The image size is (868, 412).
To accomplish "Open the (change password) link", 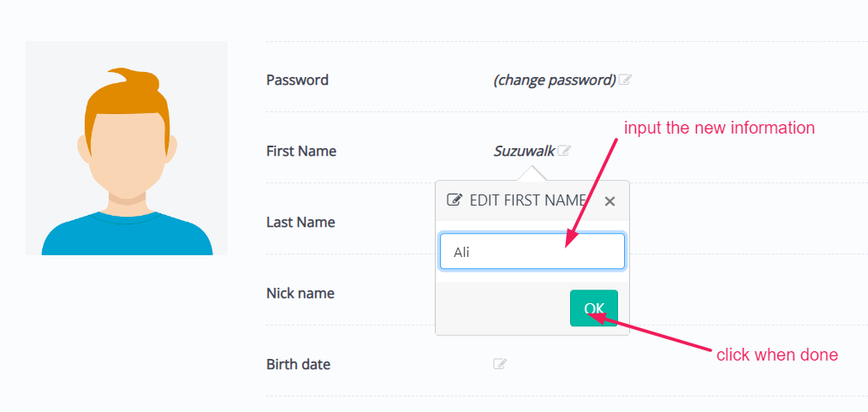I will click(554, 81).
